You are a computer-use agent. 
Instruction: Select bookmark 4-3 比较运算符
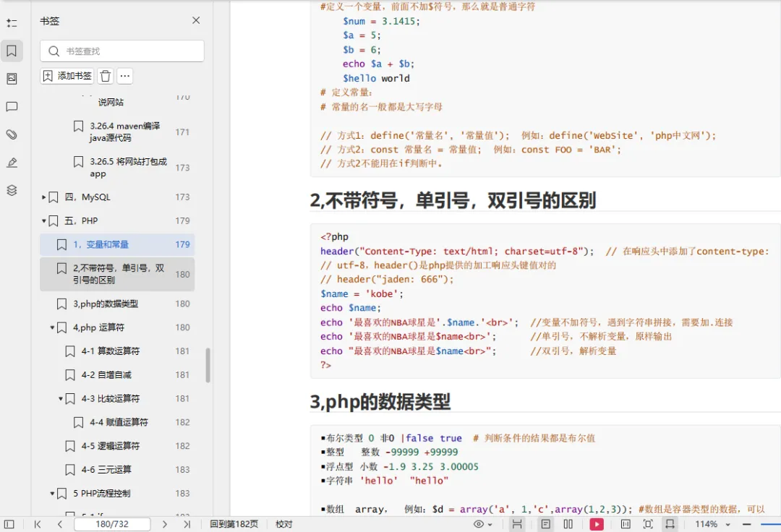[x=110, y=398]
